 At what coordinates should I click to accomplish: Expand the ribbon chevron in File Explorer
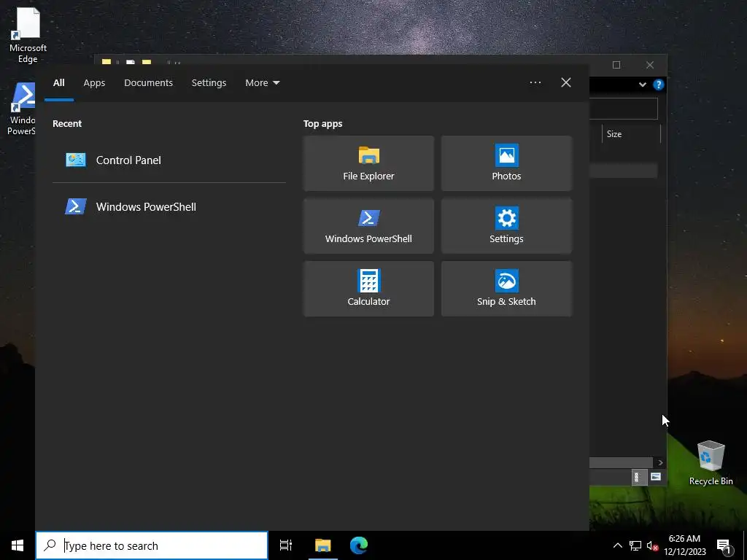pyautogui.click(x=642, y=85)
